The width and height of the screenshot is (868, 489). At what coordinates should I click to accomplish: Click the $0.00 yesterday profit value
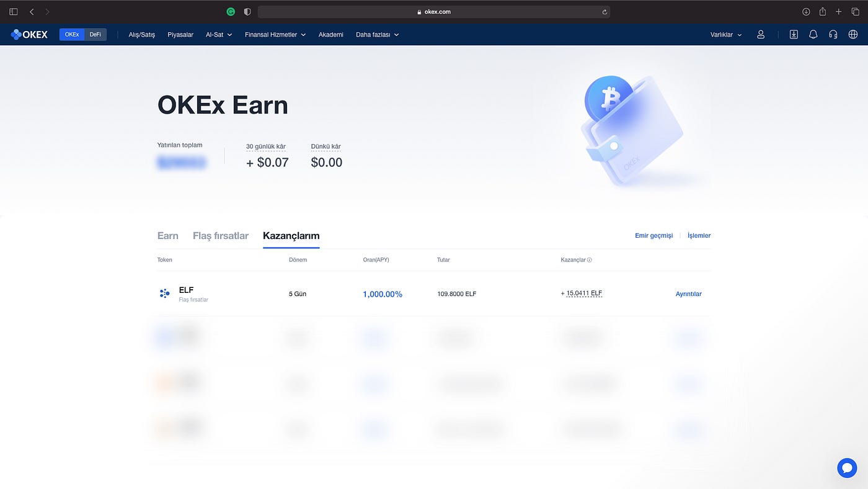pos(327,163)
